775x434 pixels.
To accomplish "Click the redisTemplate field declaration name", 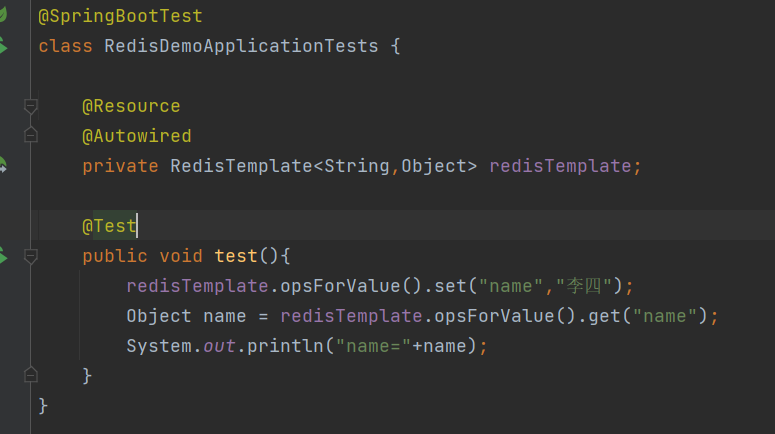I will [x=559, y=166].
